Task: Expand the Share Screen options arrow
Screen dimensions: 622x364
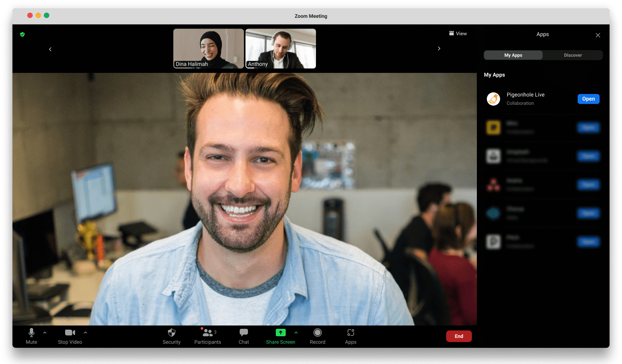Action: tap(296, 332)
